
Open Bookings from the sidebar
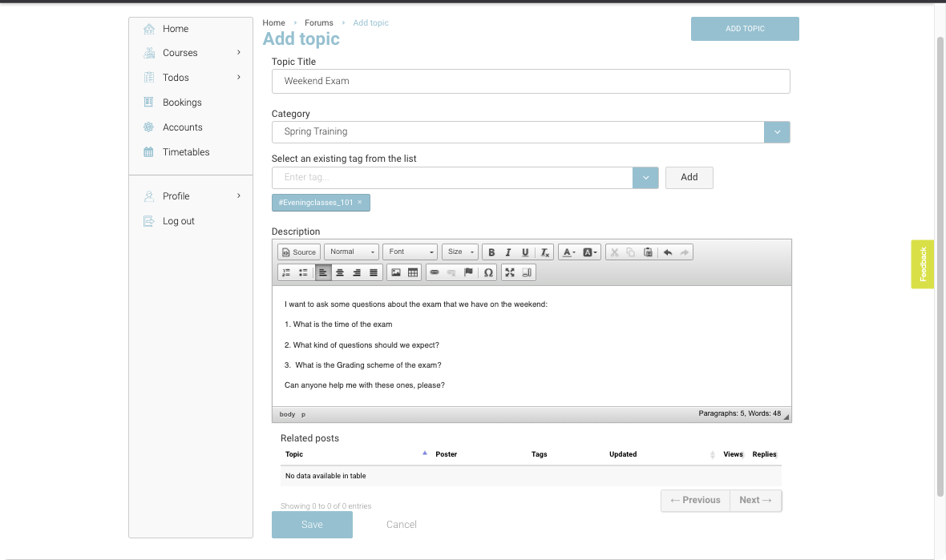coord(182,103)
